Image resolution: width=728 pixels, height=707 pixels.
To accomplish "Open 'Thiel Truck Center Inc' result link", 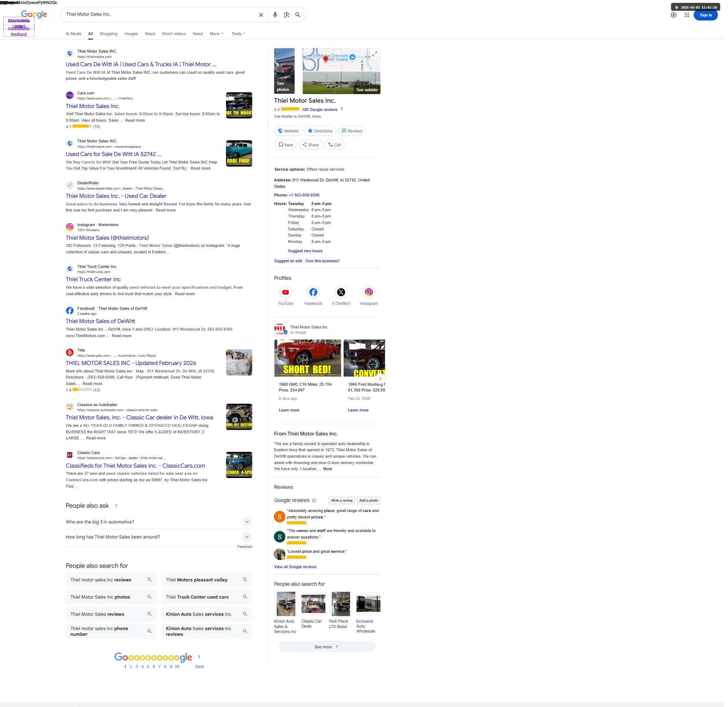I will click(93, 279).
